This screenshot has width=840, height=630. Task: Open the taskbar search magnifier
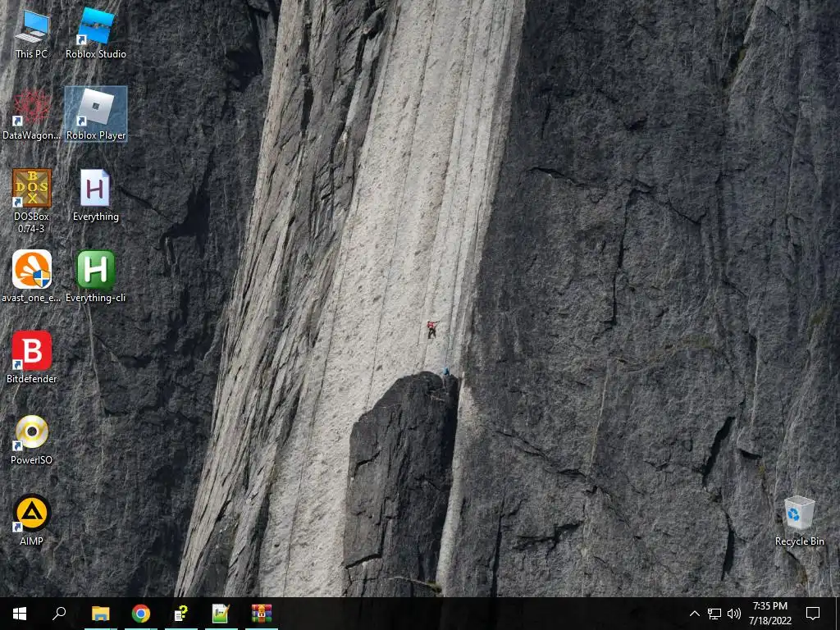pyautogui.click(x=59, y=614)
